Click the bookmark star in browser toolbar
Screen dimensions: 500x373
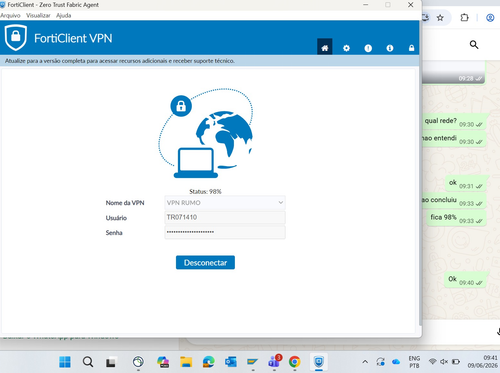pos(440,18)
